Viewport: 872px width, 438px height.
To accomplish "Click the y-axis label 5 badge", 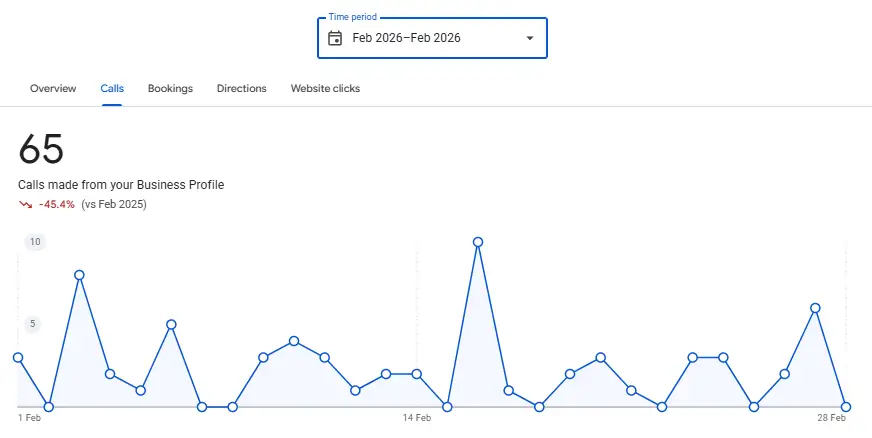I will coord(32,323).
